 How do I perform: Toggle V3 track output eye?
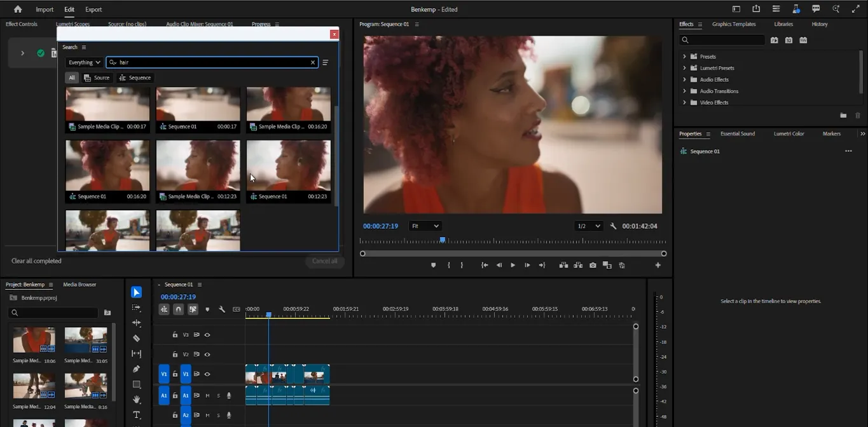pos(207,335)
